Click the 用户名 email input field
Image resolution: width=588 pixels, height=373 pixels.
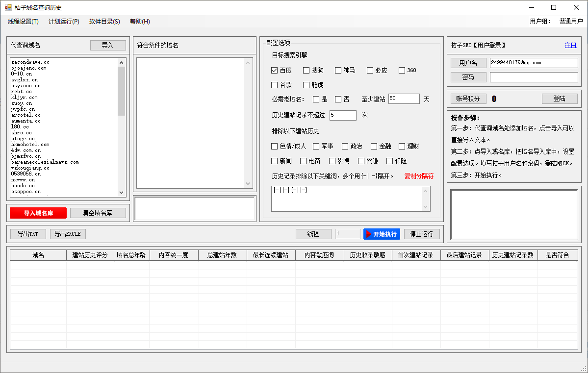[x=534, y=63]
